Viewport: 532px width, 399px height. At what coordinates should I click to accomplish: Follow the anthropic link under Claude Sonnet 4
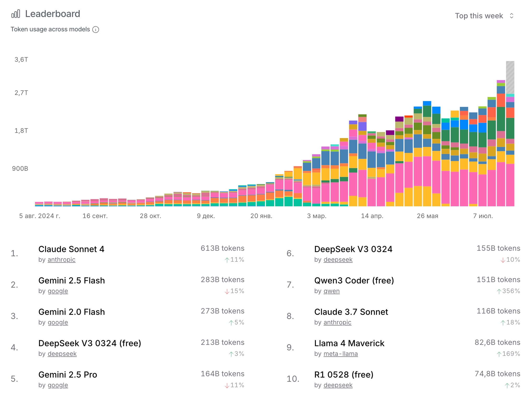point(61,260)
